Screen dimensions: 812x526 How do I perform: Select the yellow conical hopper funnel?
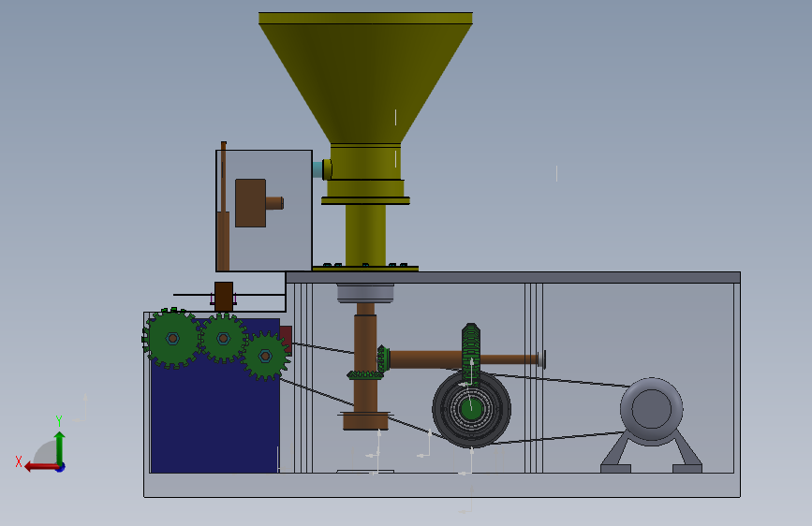tap(365, 83)
